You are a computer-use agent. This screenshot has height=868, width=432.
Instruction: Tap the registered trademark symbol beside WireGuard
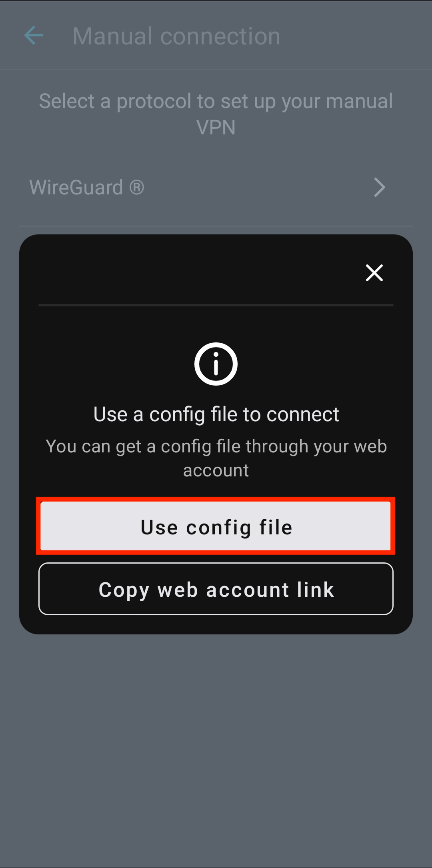click(x=137, y=187)
